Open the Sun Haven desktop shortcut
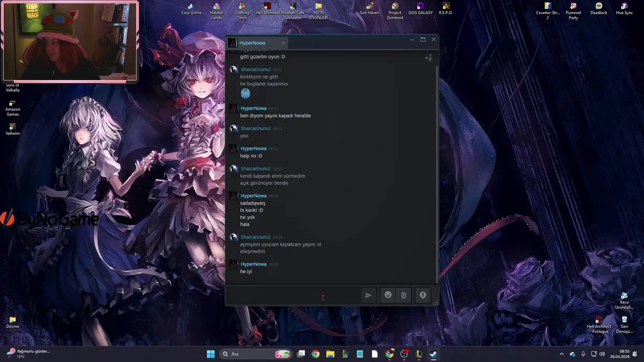This screenshot has width=644, height=362. coord(369,9)
